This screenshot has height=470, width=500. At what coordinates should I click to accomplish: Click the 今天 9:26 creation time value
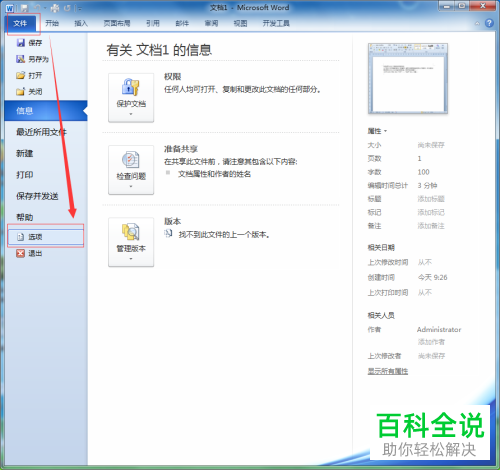point(433,277)
